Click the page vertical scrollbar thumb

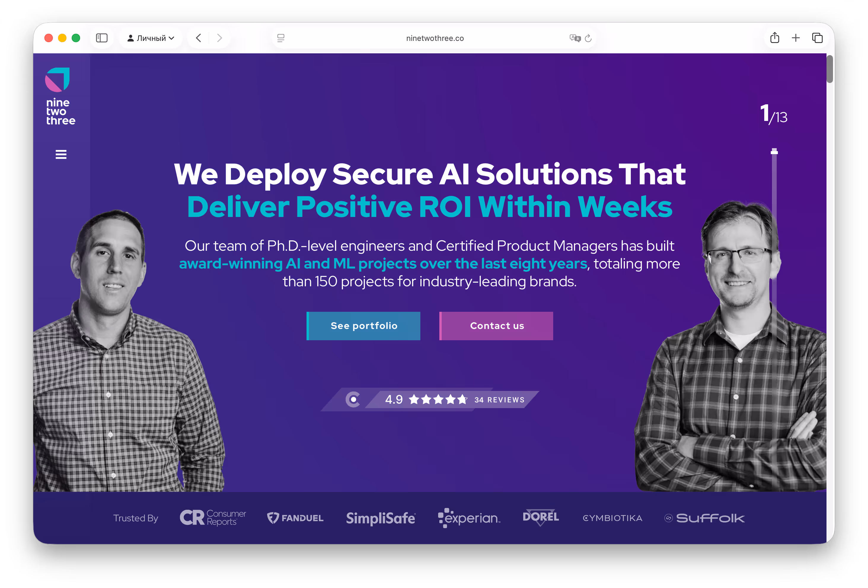[829, 69]
